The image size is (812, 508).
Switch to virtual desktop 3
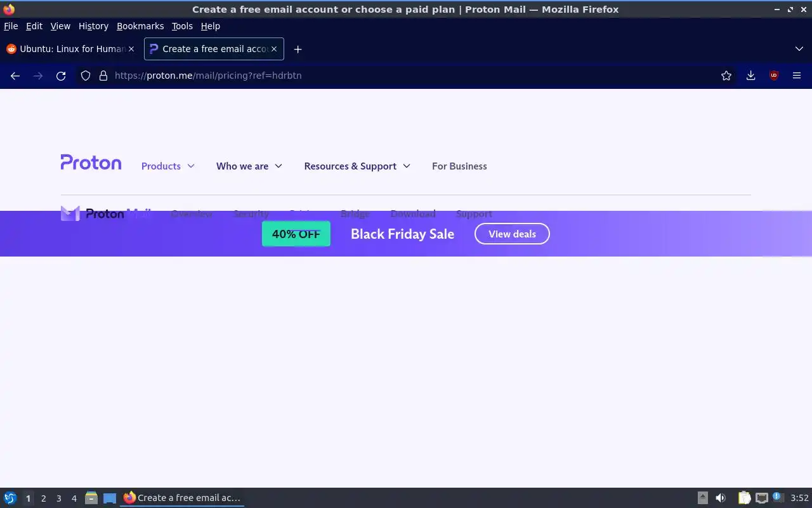(x=58, y=498)
